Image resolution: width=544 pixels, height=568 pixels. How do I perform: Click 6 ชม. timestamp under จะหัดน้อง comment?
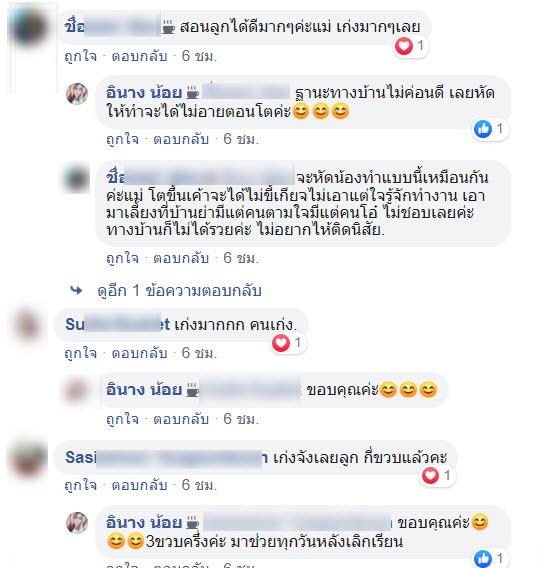click(241, 258)
